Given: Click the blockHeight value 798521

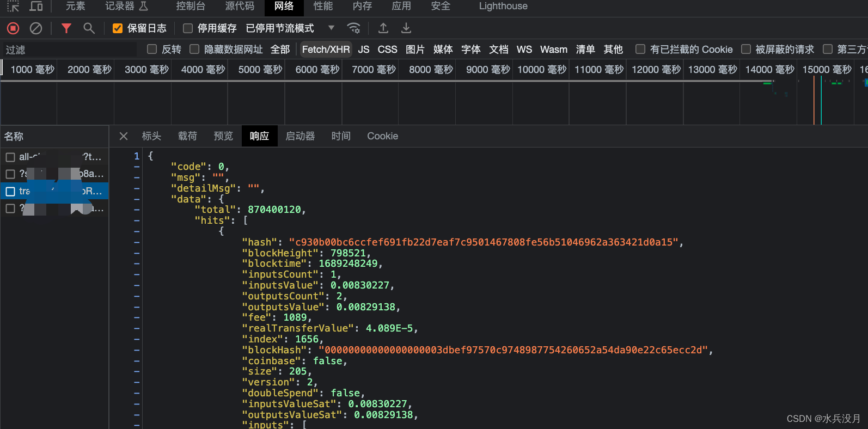Looking at the screenshot, I should [x=348, y=253].
